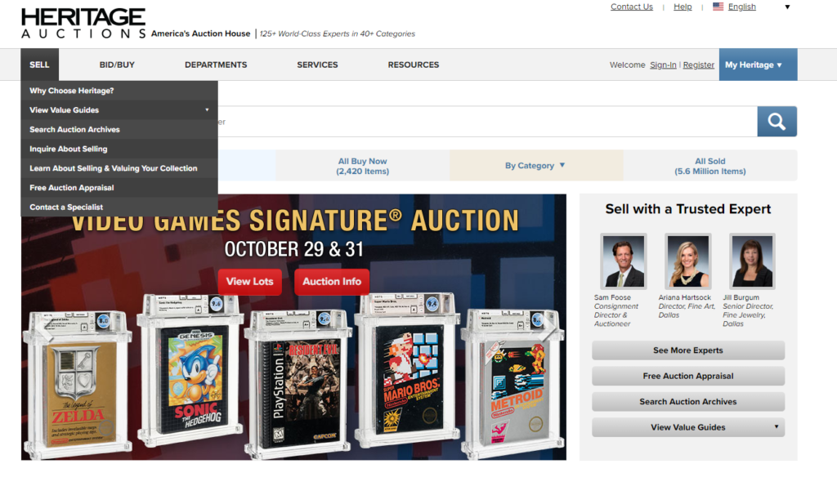Expand the View Value Guides sidebar dropdown
837x504 pixels.
688,427
